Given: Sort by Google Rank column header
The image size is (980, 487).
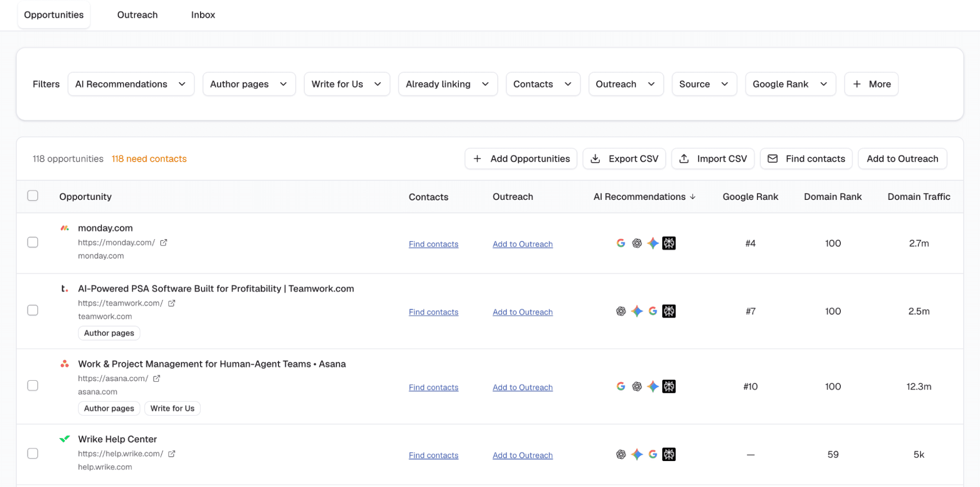Looking at the screenshot, I should point(750,196).
